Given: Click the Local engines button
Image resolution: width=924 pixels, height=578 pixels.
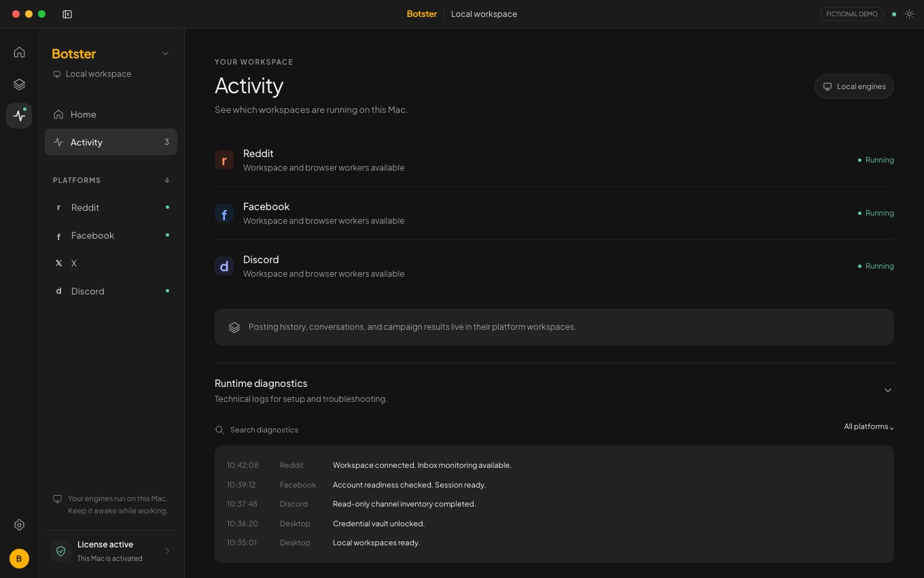Looking at the screenshot, I should (854, 86).
